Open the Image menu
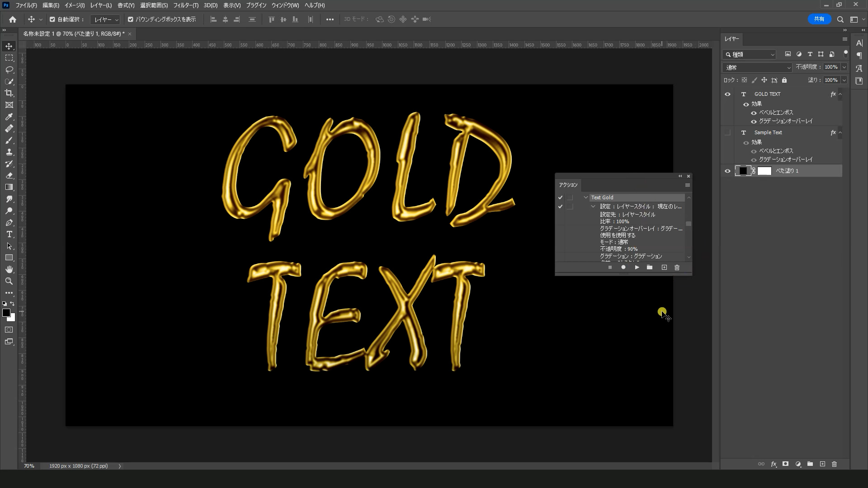868x488 pixels. coord(75,5)
